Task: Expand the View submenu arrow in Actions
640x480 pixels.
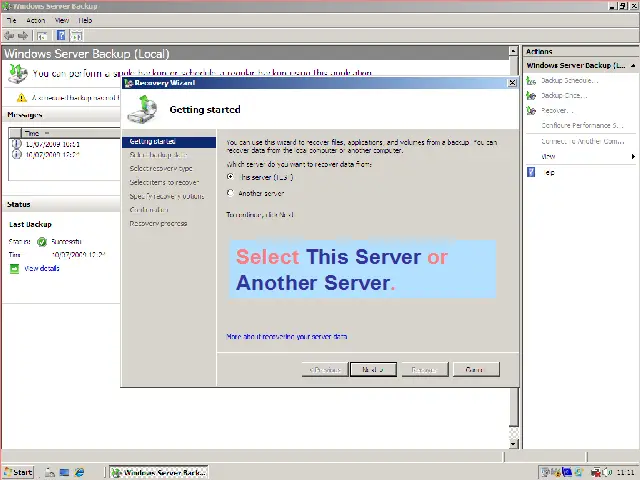Action: pyautogui.click(x=633, y=156)
